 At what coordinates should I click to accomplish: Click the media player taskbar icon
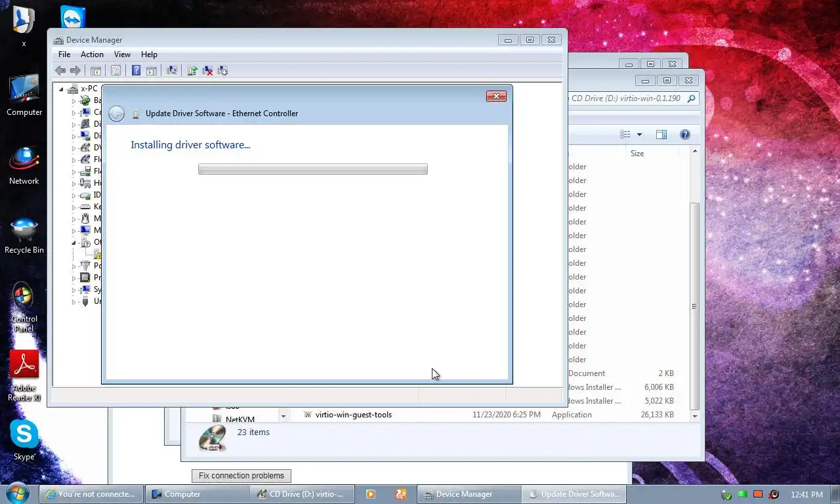(x=371, y=494)
